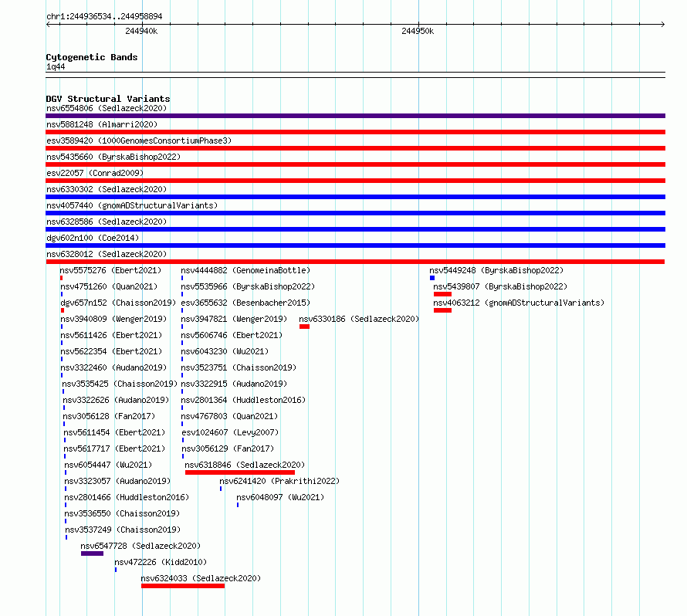Open nsv472226 (Kidd2010) variant
687x616 pixels.
coord(161,562)
